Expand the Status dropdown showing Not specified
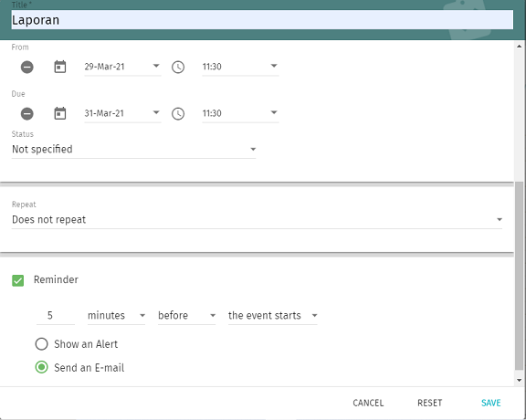Viewport: 526px width, 420px height. [x=133, y=149]
